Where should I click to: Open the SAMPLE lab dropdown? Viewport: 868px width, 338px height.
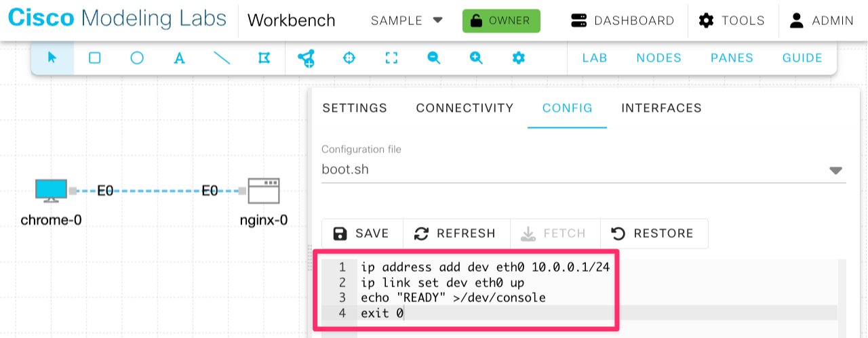[407, 20]
